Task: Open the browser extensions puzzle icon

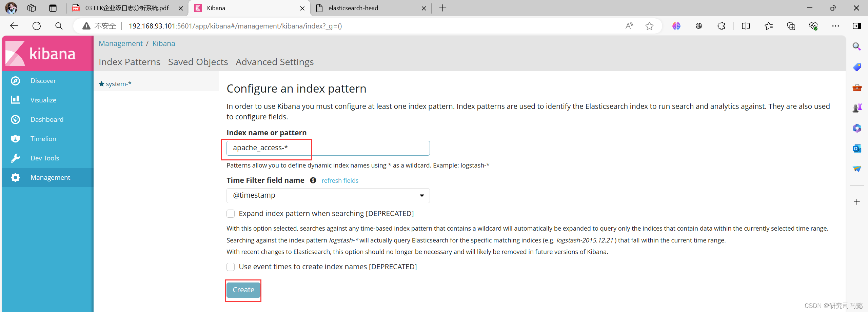Action: (x=721, y=26)
